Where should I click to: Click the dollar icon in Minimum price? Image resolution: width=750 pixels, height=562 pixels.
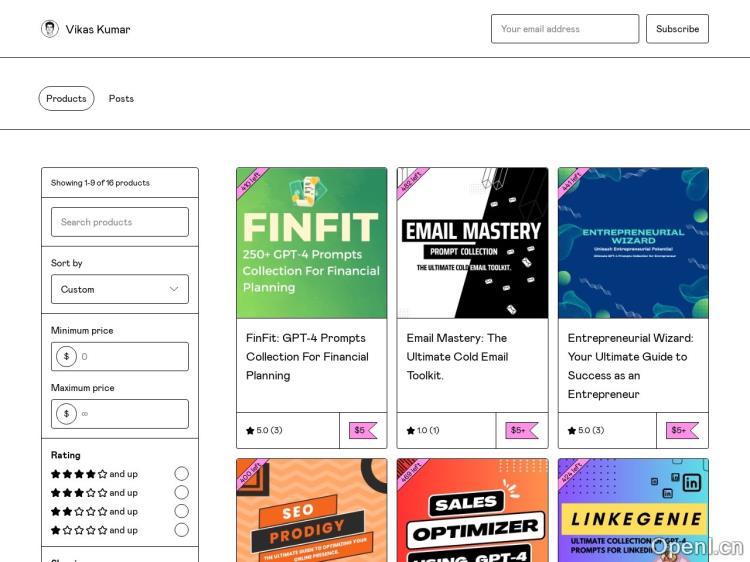point(66,357)
